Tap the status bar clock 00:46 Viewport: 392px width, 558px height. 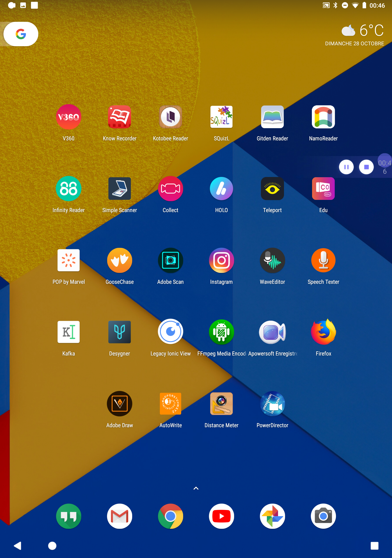tap(377, 5)
